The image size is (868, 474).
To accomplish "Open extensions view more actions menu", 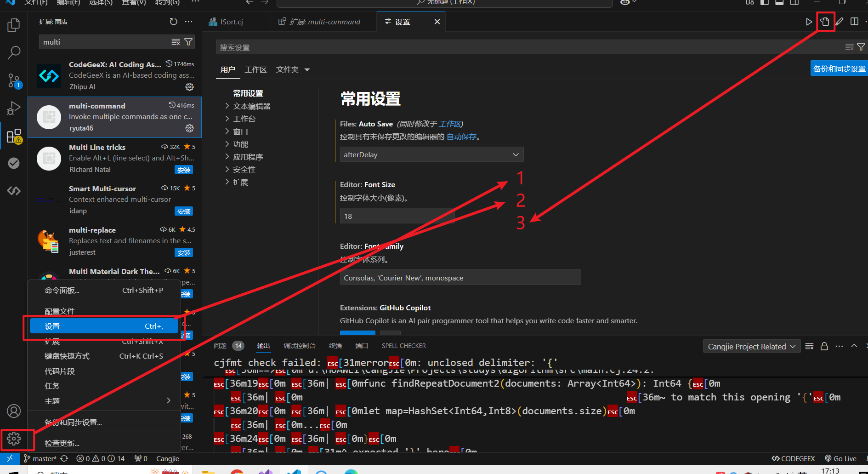I will coord(188,22).
